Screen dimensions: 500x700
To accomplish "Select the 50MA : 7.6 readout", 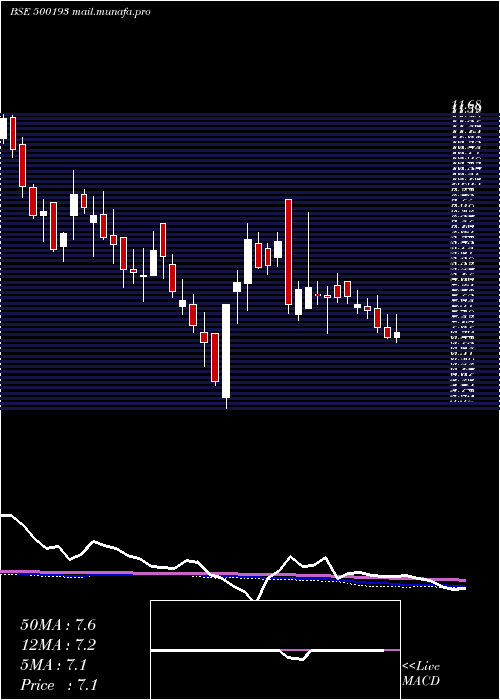I will click(x=58, y=625).
